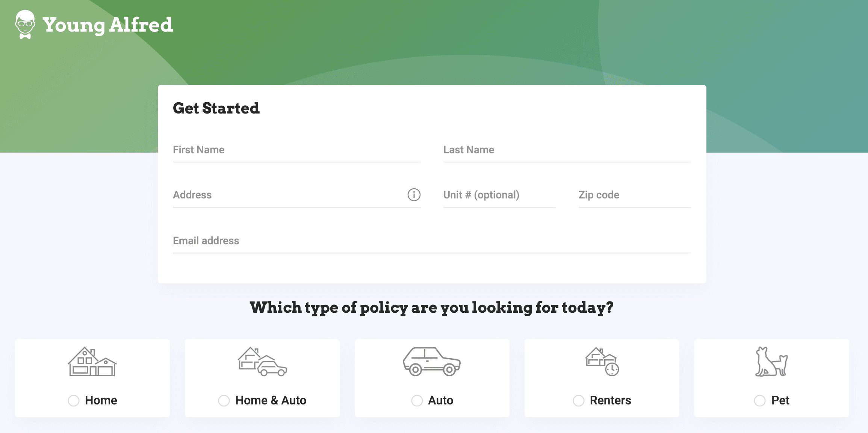
Task: Click the Renters policy card label
Action: [x=610, y=401]
